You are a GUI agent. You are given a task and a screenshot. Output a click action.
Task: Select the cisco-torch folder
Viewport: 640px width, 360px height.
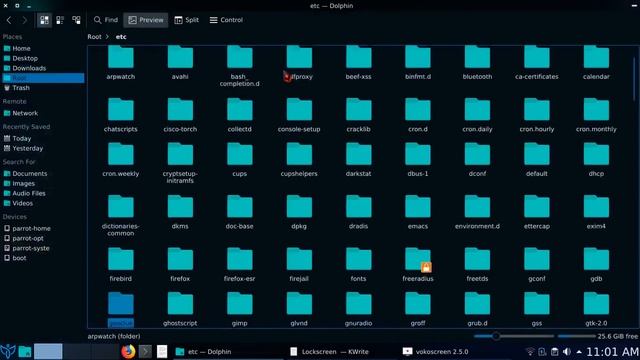click(x=180, y=115)
